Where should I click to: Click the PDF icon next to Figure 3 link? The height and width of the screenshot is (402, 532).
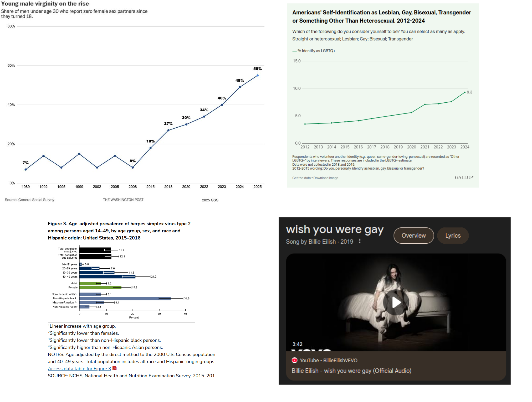pos(114,368)
